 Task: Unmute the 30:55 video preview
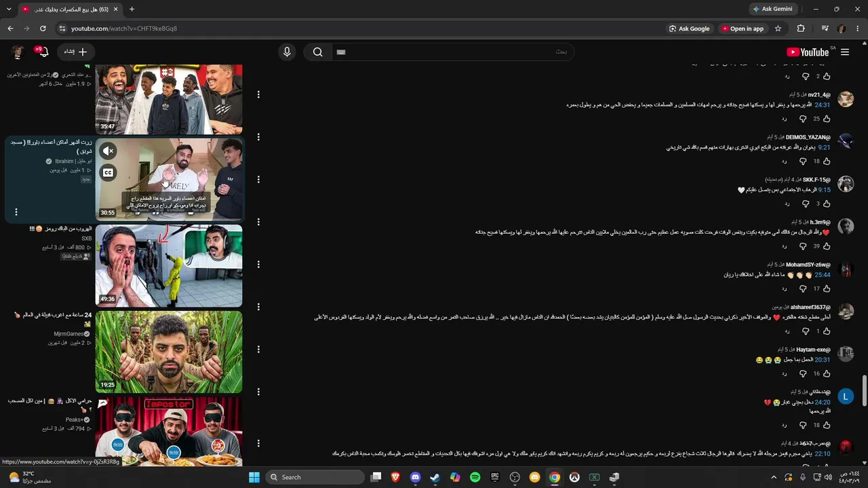[x=108, y=150]
